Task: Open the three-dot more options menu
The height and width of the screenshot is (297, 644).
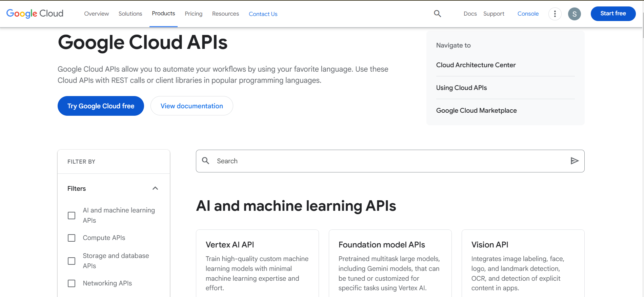Action: point(555,14)
